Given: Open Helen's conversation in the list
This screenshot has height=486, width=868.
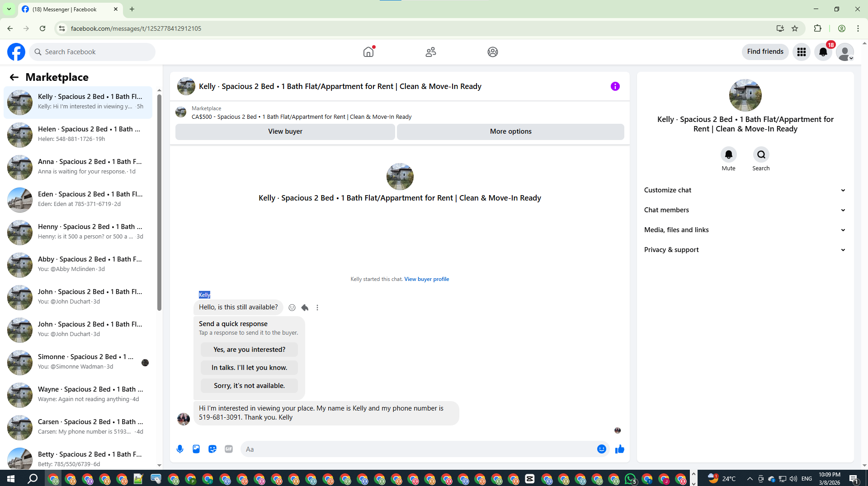Looking at the screenshot, I should [78, 135].
